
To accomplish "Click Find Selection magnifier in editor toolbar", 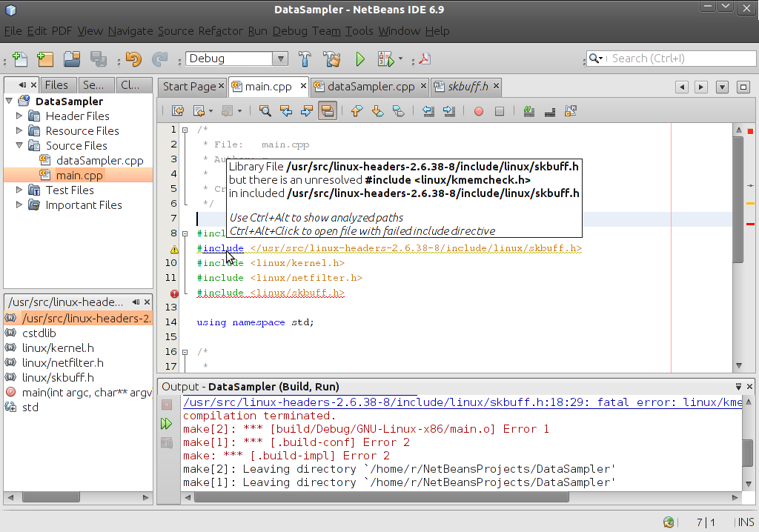I will [x=265, y=111].
